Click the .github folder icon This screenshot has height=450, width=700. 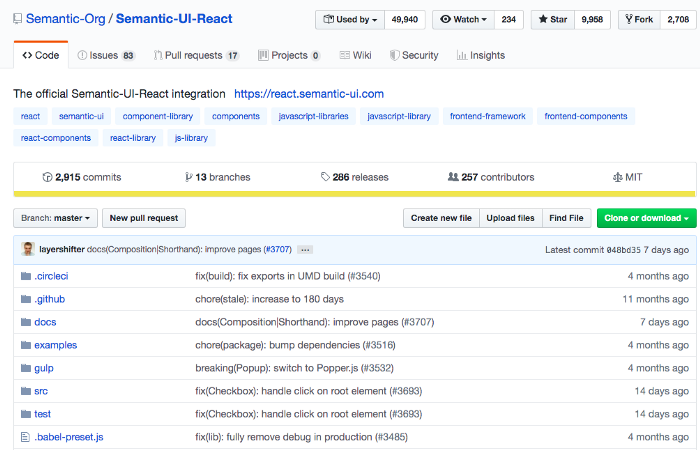[x=26, y=299]
